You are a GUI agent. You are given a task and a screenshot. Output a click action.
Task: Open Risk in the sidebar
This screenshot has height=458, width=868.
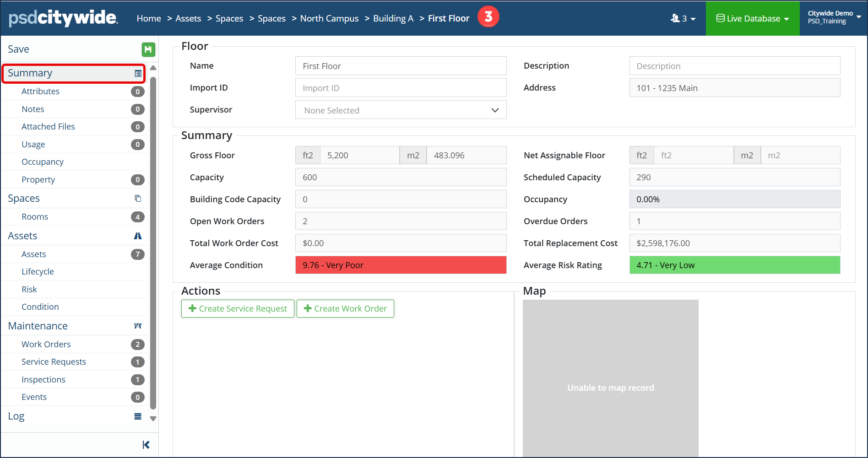click(29, 290)
